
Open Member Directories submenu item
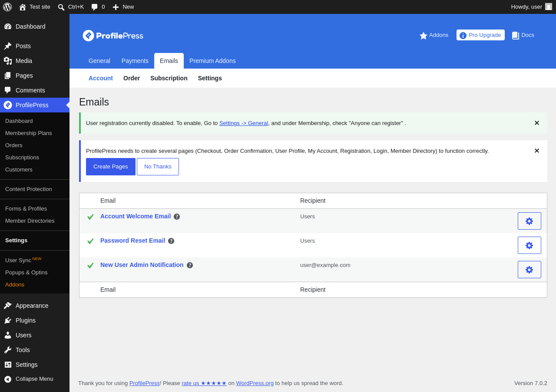(35, 221)
